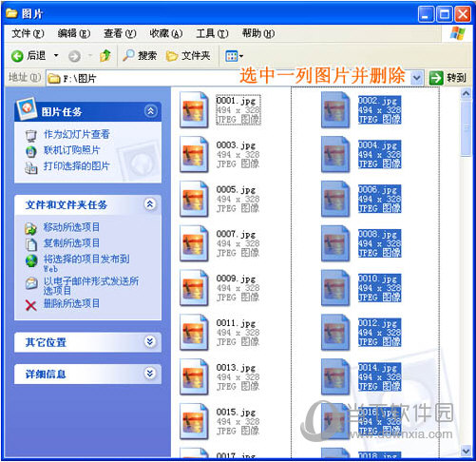Open the address bar dropdown arrow
The image size is (476, 462).
tap(416, 78)
